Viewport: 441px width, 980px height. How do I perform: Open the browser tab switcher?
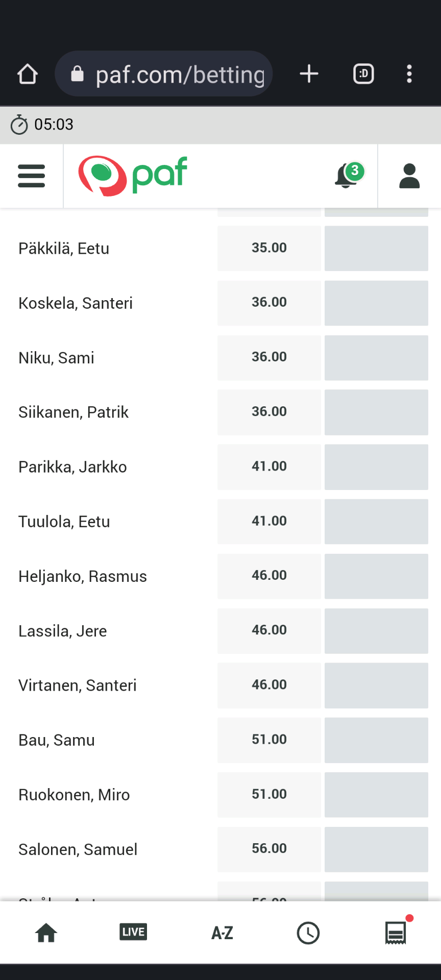tap(363, 74)
